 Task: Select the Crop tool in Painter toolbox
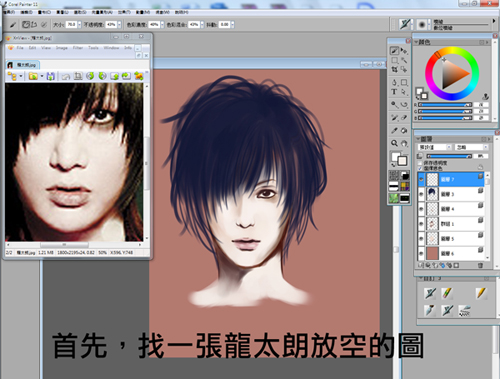click(x=394, y=69)
